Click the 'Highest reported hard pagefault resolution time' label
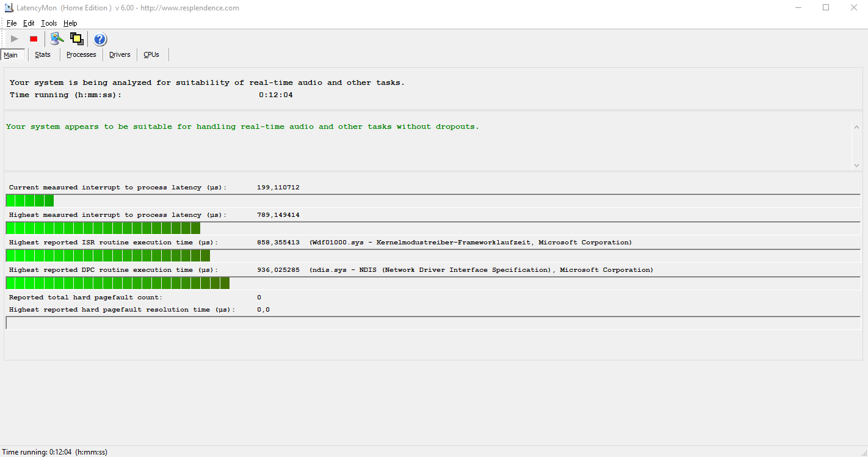868x457 pixels. (122, 310)
